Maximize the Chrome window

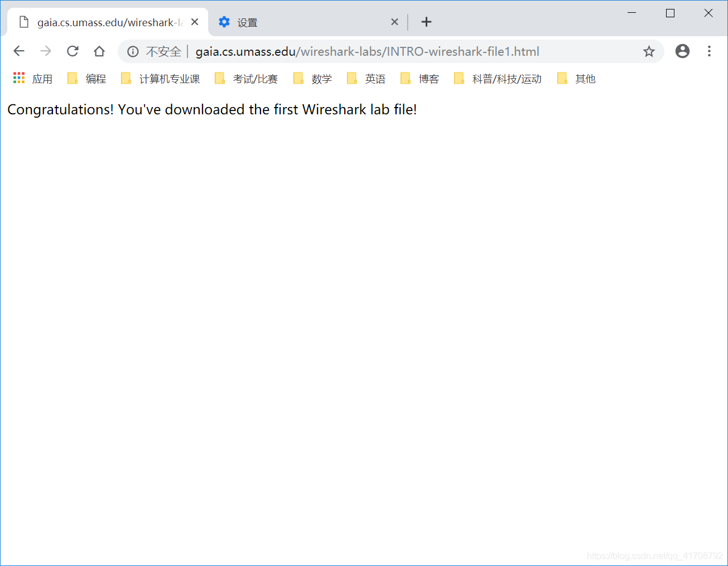(x=670, y=13)
